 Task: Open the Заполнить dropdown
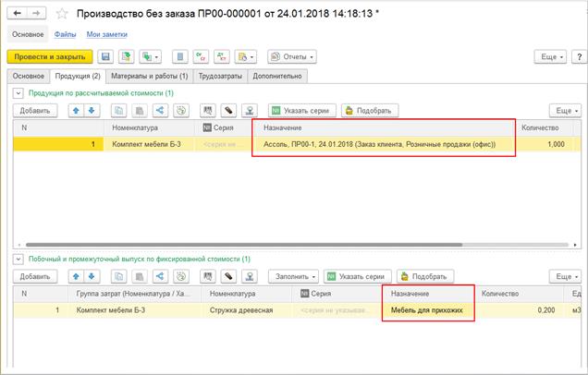pyautogui.click(x=293, y=276)
